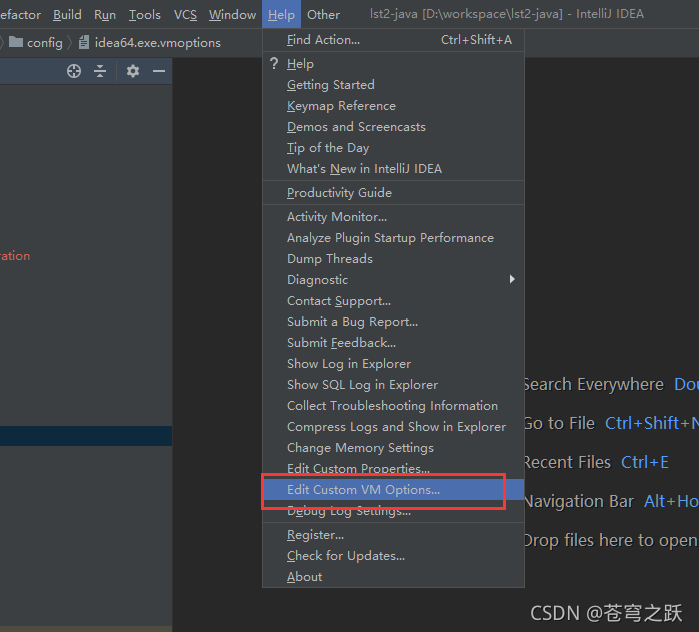Click the idea64.exe.vmoptions file icon in breadcrumb
Image resolution: width=699 pixels, height=632 pixels.
[x=83, y=42]
